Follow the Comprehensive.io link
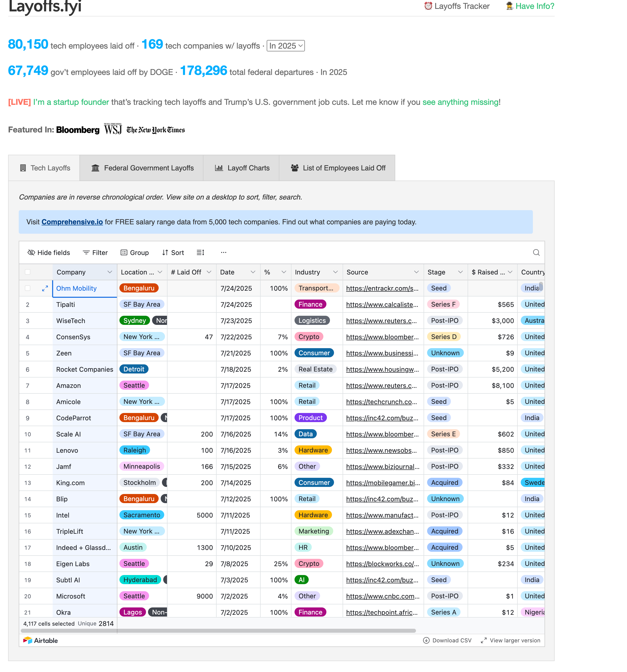The height and width of the screenshot is (672, 627). point(72,222)
